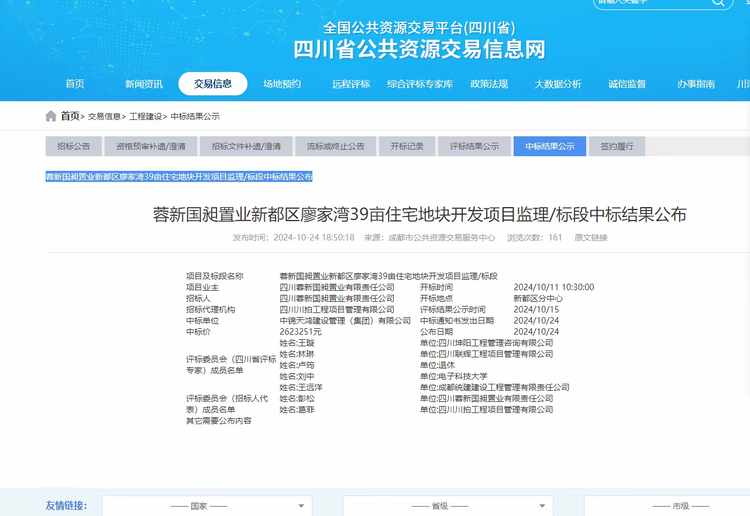Open 综合评标专家库 menu item
The image size is (750, 516).
click(420, 84)
